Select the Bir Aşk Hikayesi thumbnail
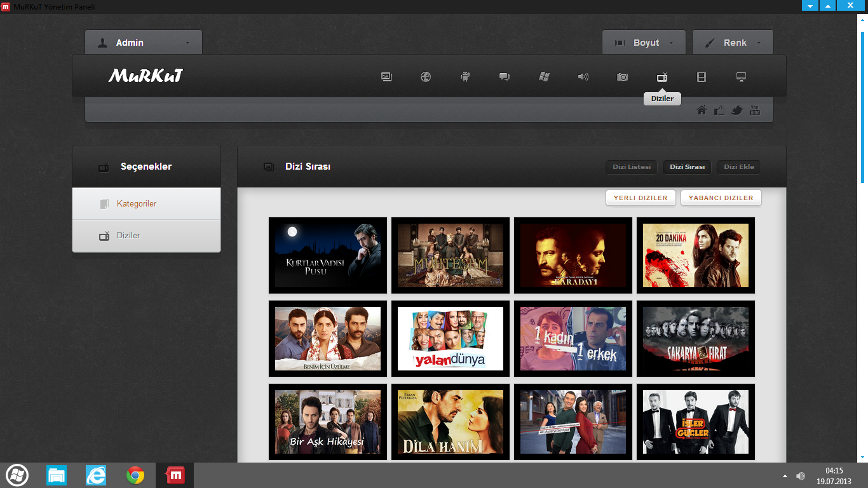The height and width of the screenshot is (488, 868). click(328, 422)
